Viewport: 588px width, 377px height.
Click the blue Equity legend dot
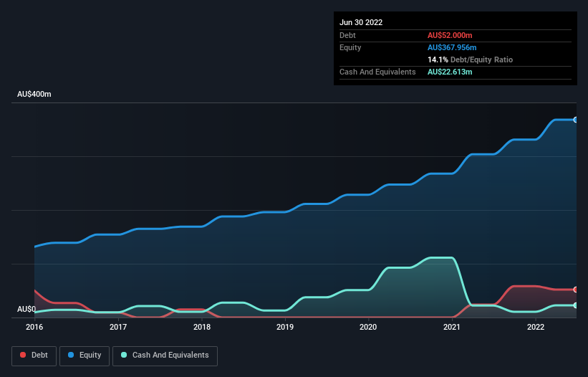point(71,355)
